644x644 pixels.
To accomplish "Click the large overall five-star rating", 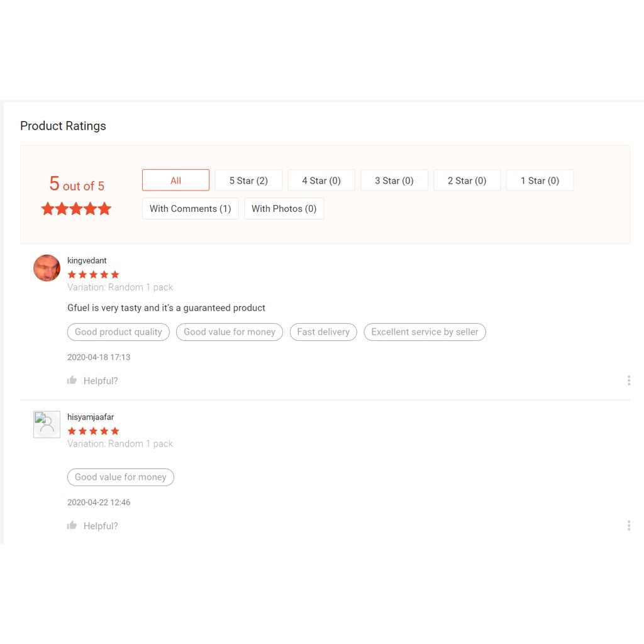I will [x=76, y=209].
